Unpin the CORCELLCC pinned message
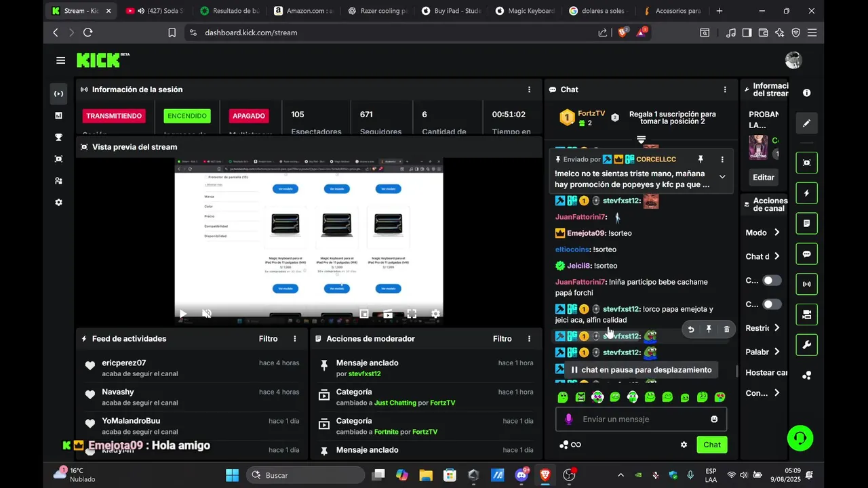Viewport: 868px width, 488px height. click(x=701, y=159)
